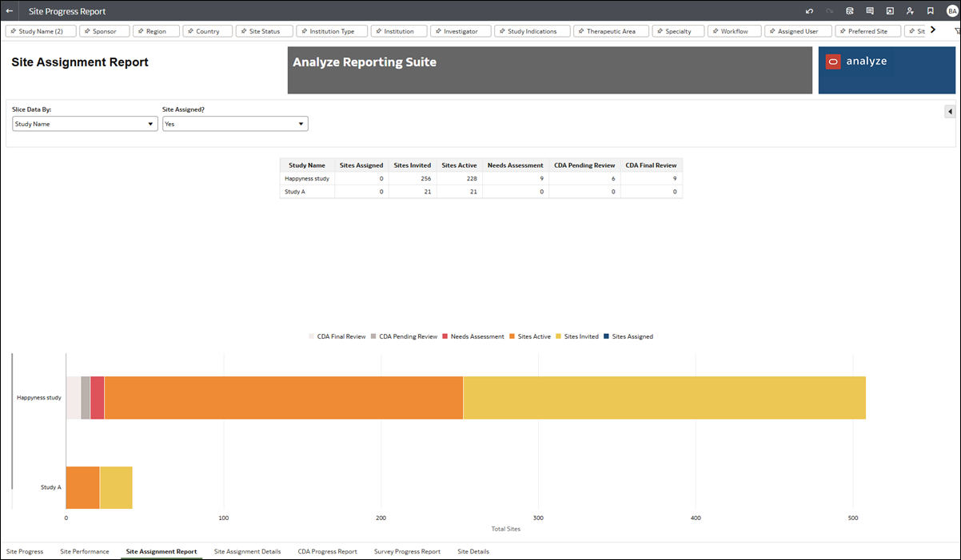Image resolution: width=961 pixels, height=560 pixels.
Task: Switch to the CDA Progress Report tab
Action: tap(328, 551)
